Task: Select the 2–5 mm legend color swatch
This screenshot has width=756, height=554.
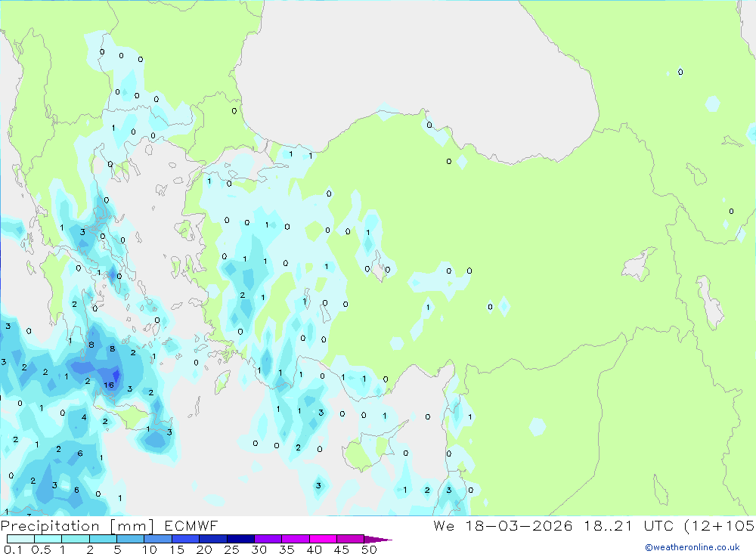Action: pos(103,539)
